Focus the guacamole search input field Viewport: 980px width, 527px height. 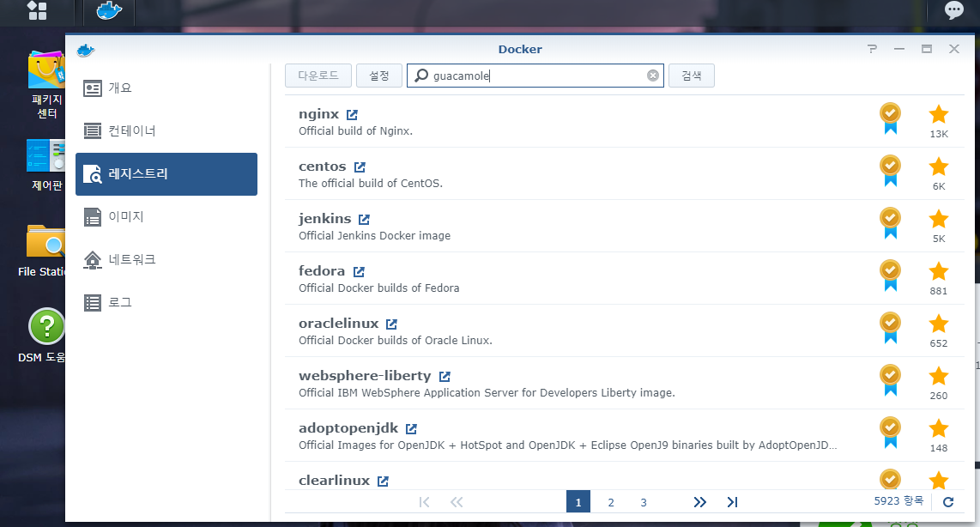(535, 76)
